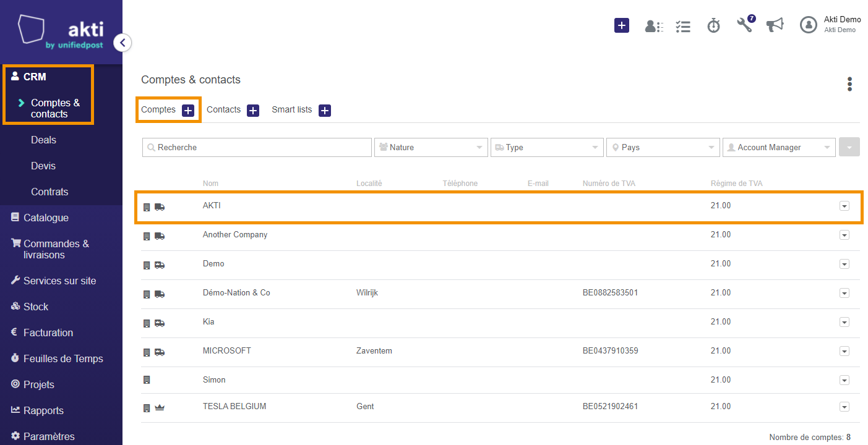Add a new account via Comptes plus

pyautogui.click(x=188, y=111)
